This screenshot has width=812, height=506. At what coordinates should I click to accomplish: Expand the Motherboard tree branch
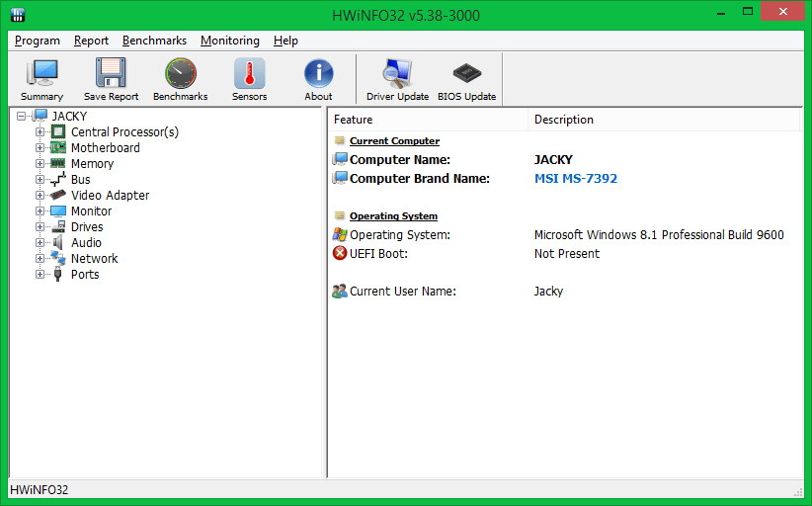coord(41,148)
